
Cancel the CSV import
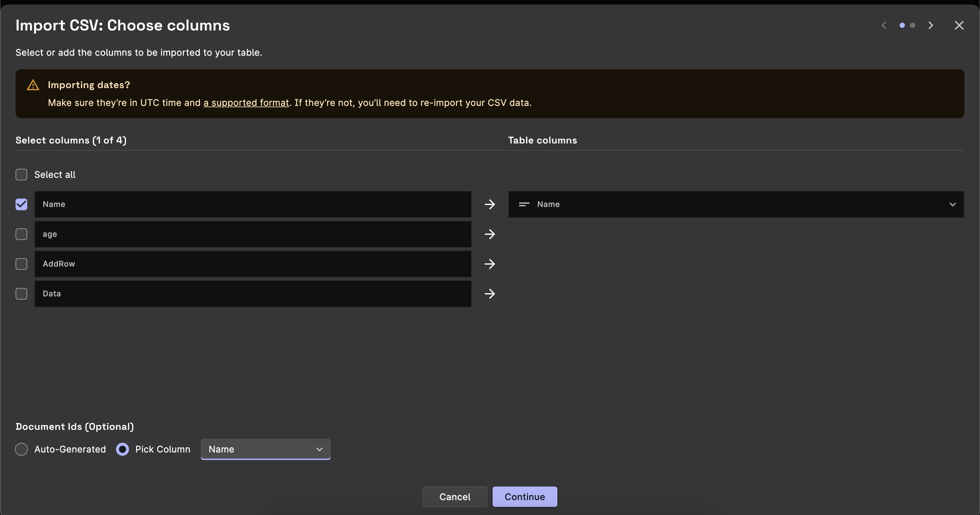455,497
